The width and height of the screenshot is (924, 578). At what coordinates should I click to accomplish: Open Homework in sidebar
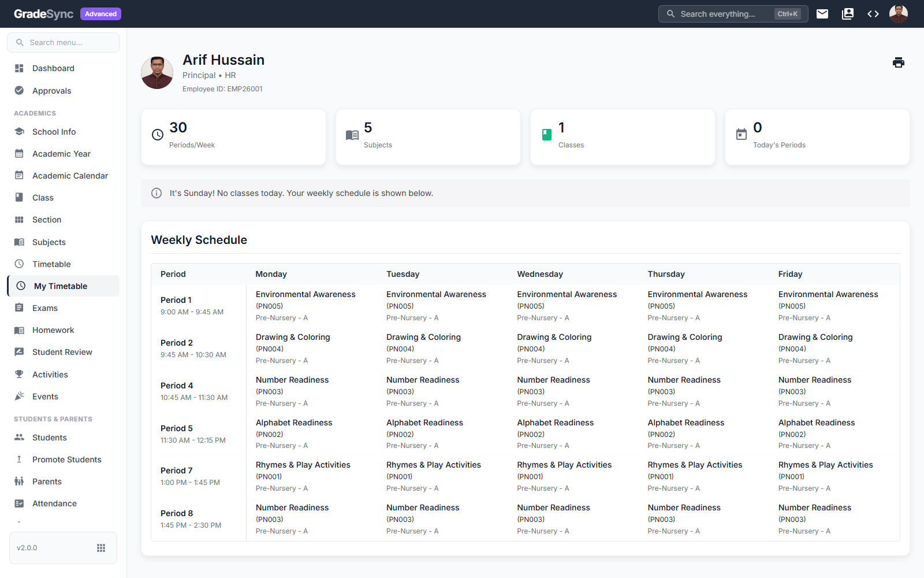coord(64,330)
